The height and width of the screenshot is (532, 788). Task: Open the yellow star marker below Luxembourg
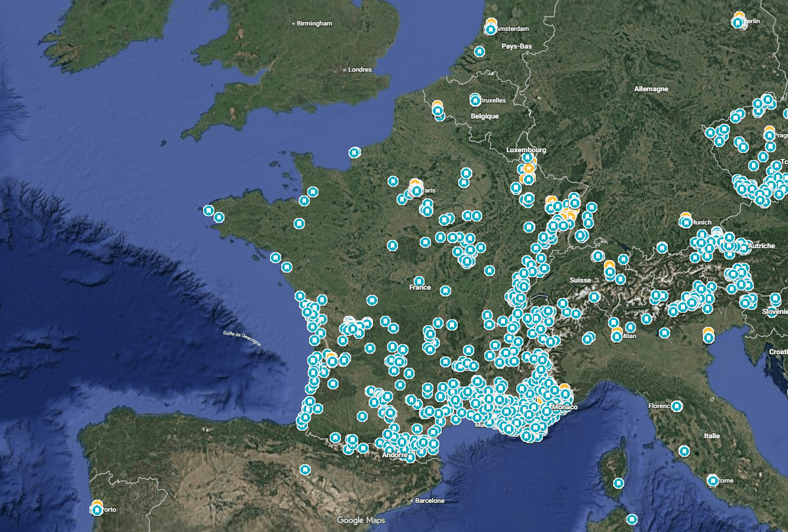click(x=529, y=168)
